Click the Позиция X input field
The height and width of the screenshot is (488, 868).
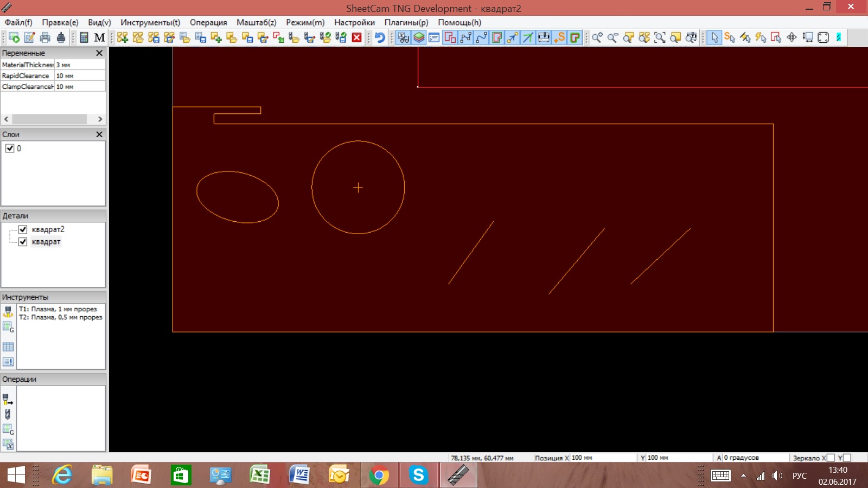(603, 458)
